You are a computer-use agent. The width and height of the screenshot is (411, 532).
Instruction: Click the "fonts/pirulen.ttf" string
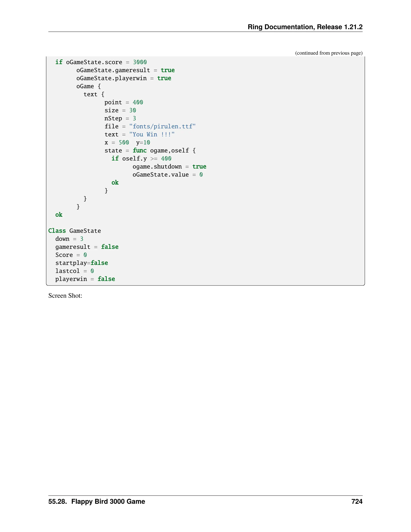(162, 126)
